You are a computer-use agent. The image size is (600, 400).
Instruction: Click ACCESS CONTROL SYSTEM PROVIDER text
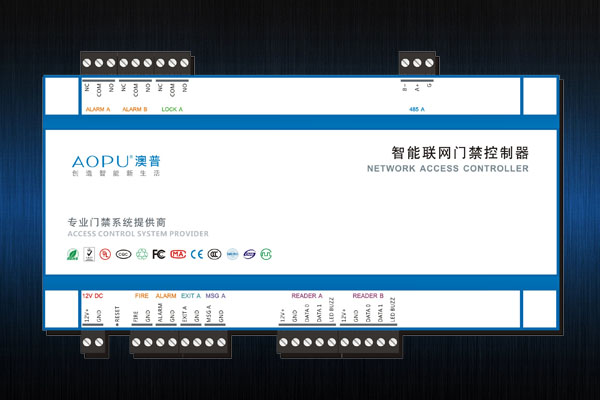click(138, 233)
